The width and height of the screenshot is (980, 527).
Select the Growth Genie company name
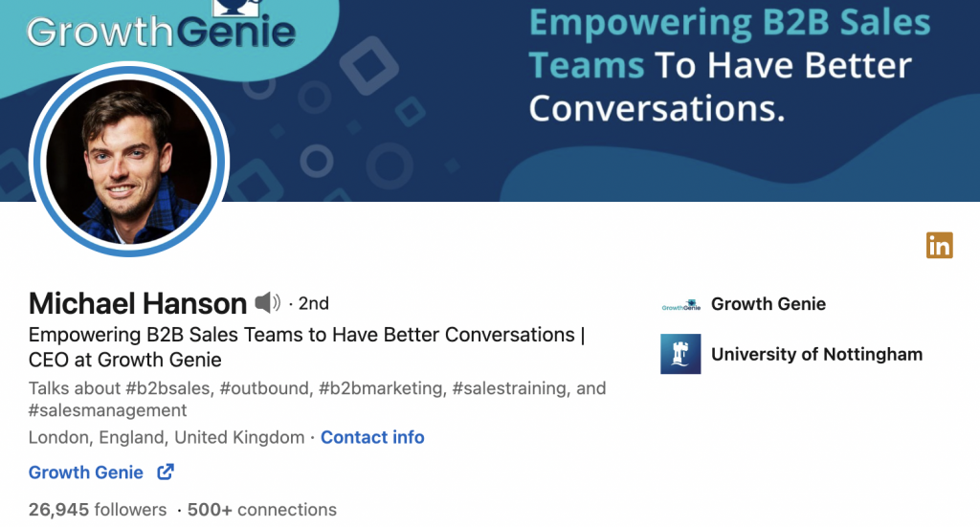768,304
